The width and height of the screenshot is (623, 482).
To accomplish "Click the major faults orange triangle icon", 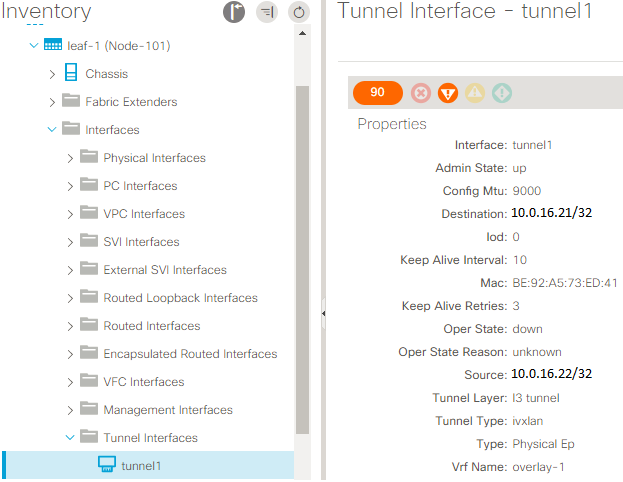I will 448,93.
